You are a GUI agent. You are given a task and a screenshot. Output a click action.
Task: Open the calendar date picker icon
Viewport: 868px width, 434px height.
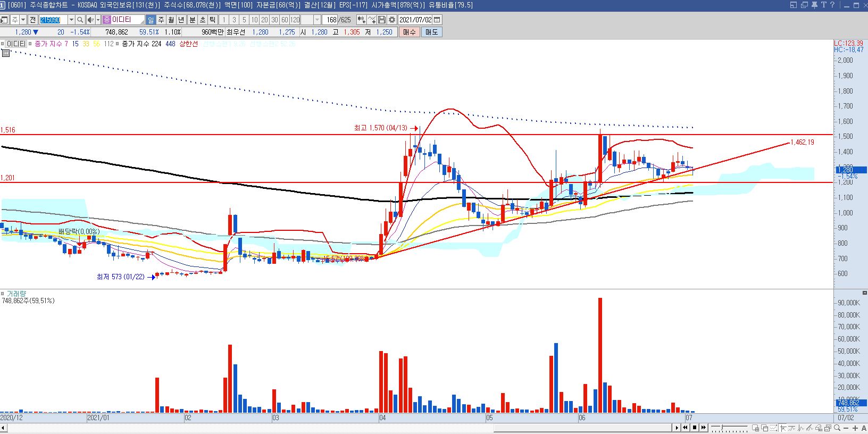pyautogui.click(x=438, y=20)
